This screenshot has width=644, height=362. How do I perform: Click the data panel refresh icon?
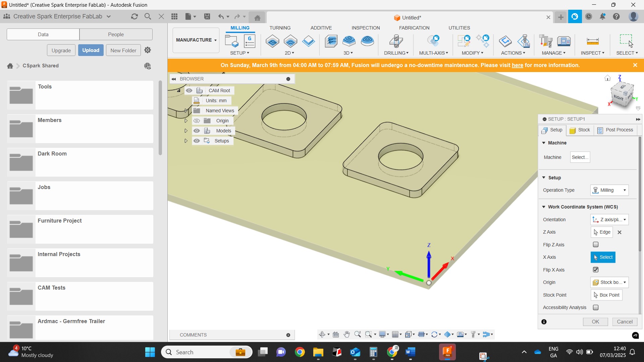135,16
